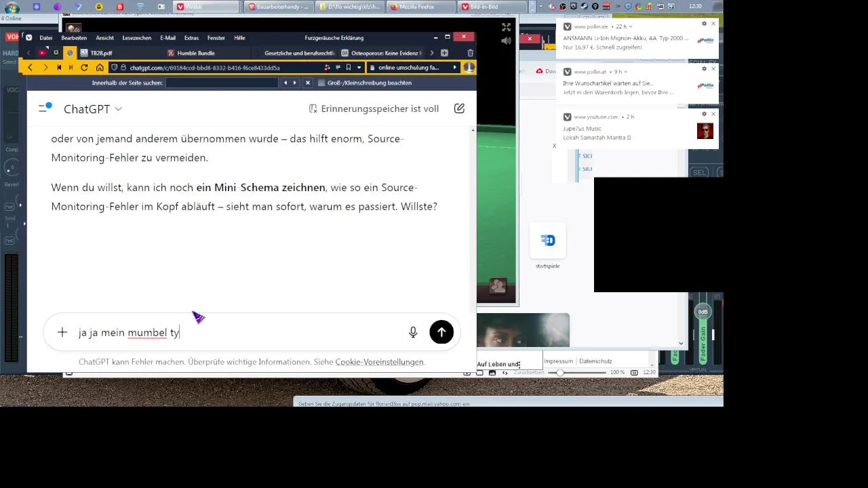Click the rewind history button in toolbar
Image resolution: width=868 pixels, height=488 pixels.
click(59, 68)
